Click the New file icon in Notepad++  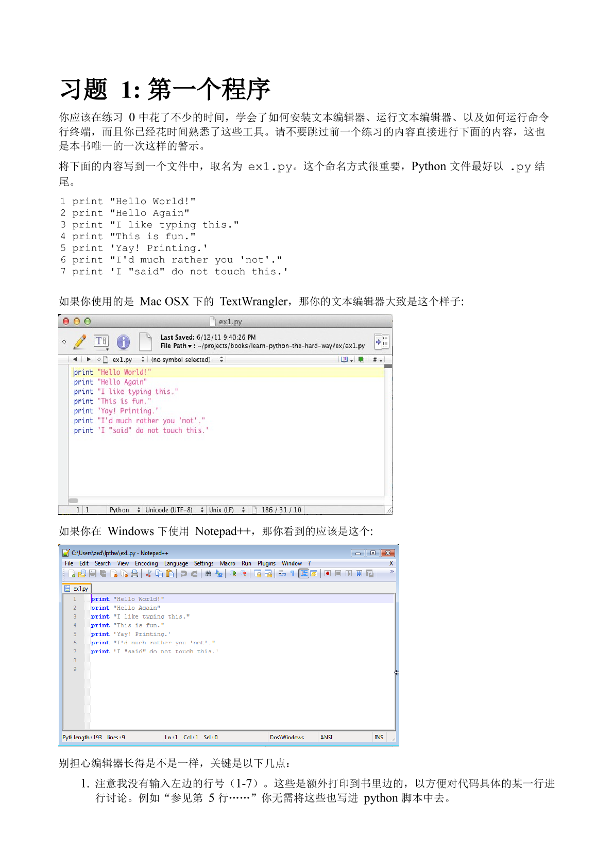click(x=72, y=573)
